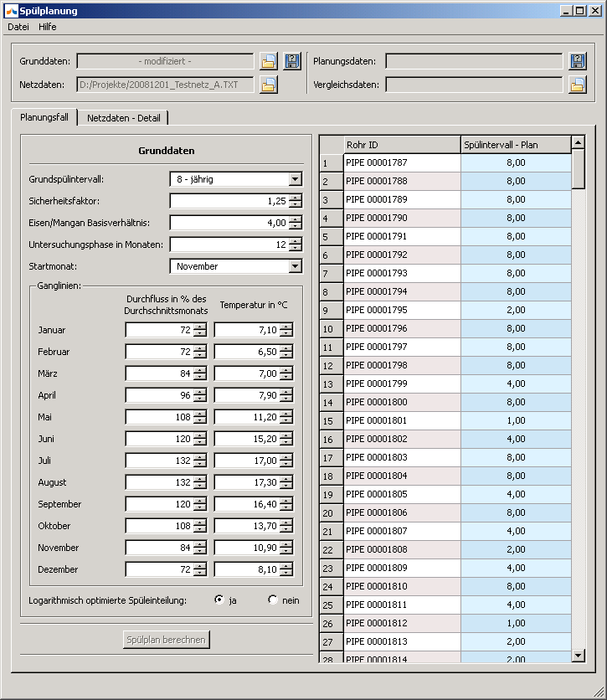Image resolution: width=607 pixels, height=700 pixels.
Task: Select cell PIPE 00001799
Action: [402, 384]
